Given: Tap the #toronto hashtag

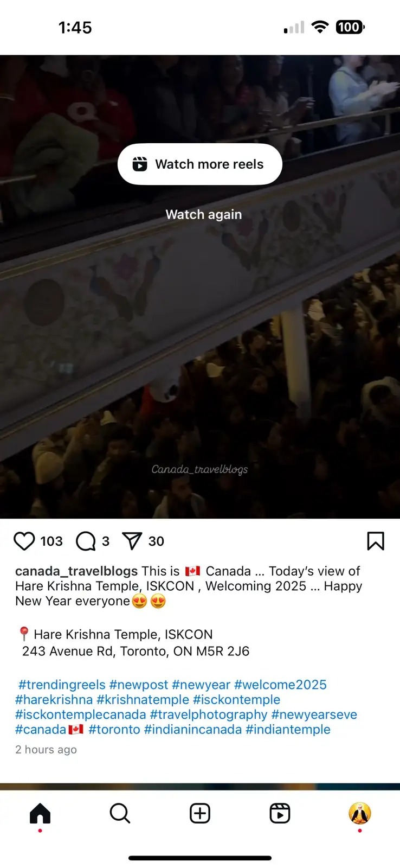Looking at the screenshot, I should (114, 730).
